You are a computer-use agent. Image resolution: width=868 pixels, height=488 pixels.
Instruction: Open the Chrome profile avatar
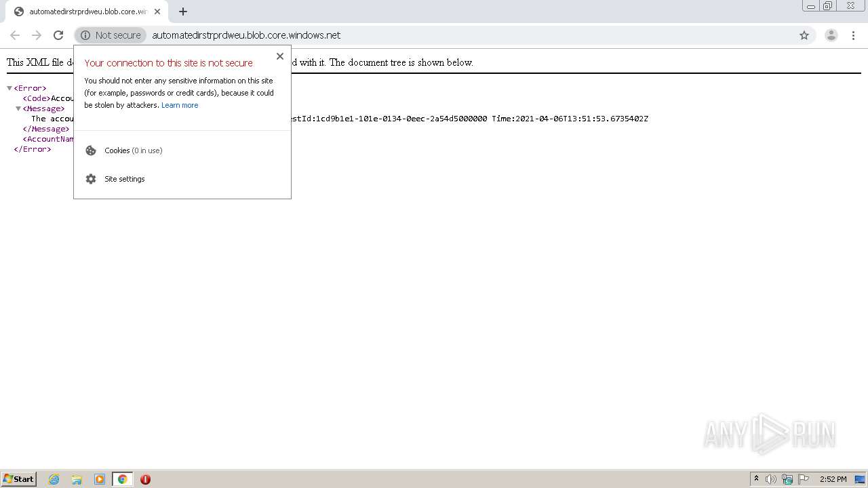tap(831, 35)
